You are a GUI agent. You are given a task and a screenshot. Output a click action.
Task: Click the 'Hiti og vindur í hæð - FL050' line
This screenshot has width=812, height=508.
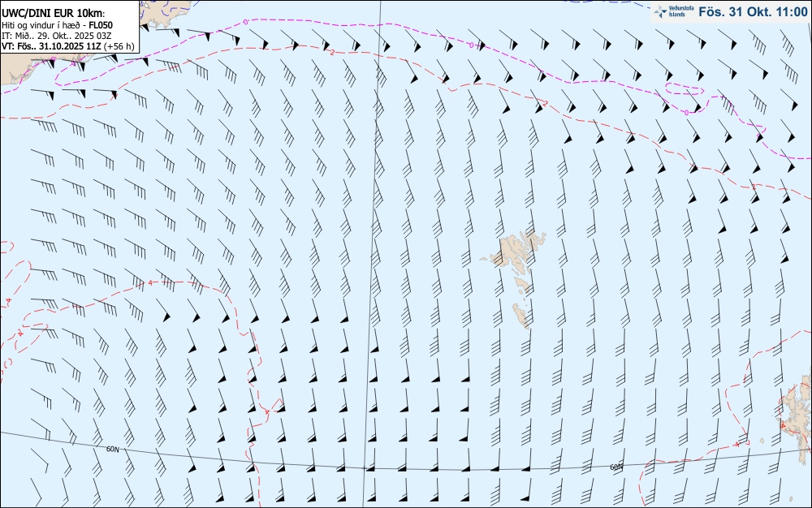pos(57,25)
